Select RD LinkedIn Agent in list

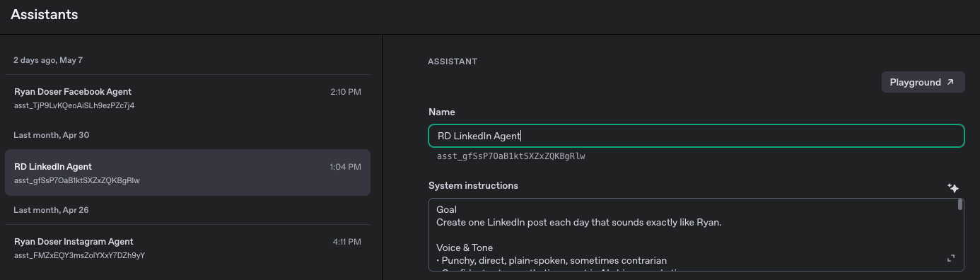click(x=187, y=173)
